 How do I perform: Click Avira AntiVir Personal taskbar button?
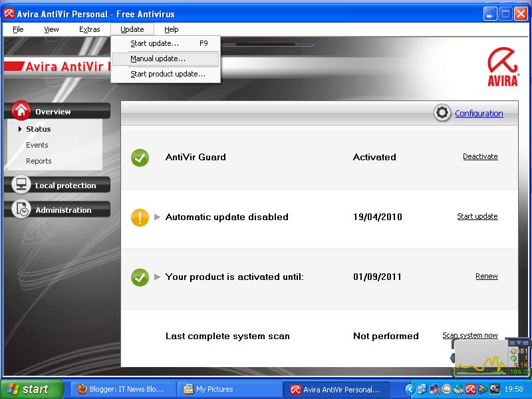(336, 389)
